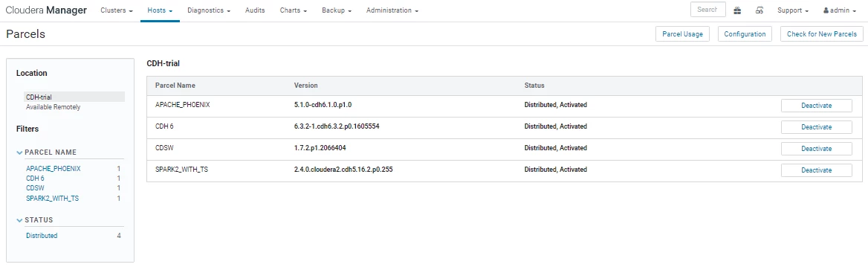
Task: Click Check for New Parcels button
Action: 821,33
